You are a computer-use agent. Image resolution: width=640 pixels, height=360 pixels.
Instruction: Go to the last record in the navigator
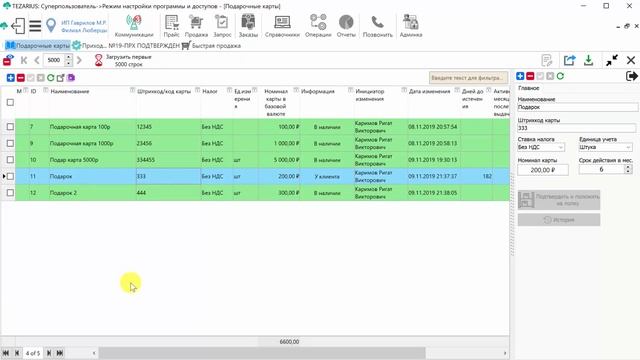click(60, 353)
